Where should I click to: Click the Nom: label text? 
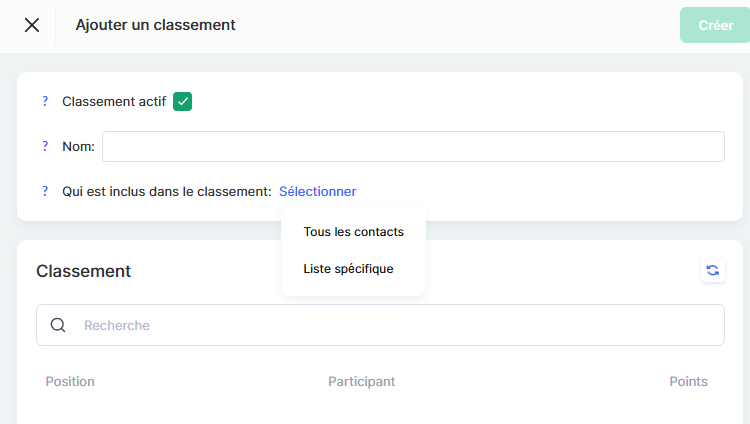(78, 146)
